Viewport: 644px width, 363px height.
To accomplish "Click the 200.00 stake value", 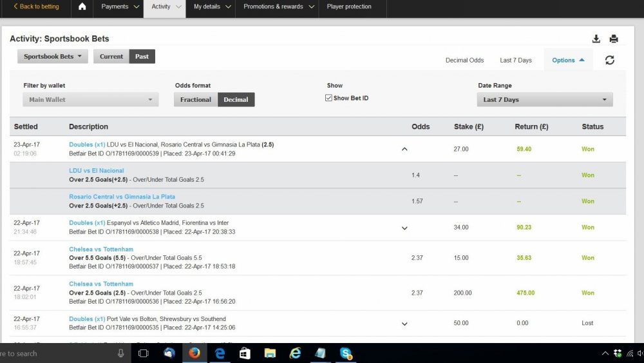I will pos(462,293).
